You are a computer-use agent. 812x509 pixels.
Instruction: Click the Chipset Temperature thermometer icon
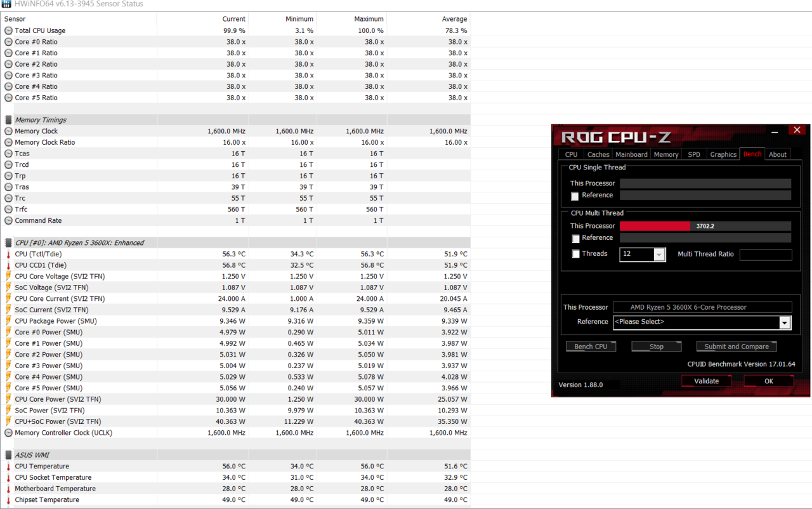(x=8, y=500)
